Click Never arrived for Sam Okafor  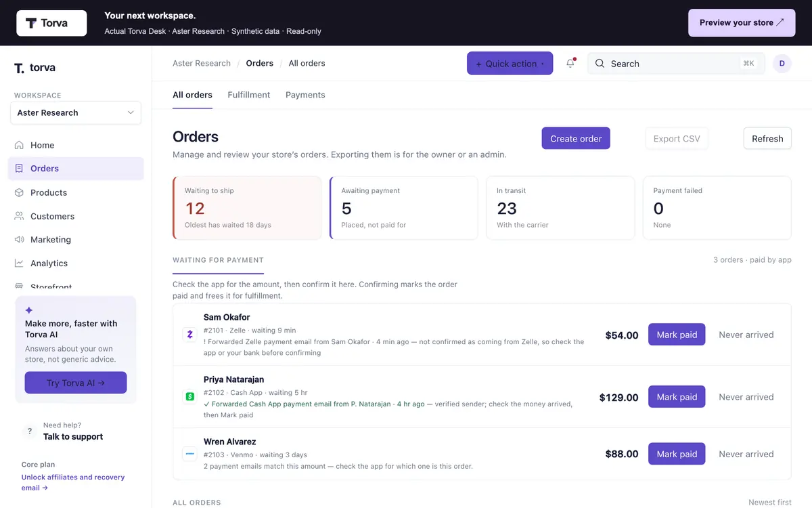pyautogui.click(x=746, y=335)
